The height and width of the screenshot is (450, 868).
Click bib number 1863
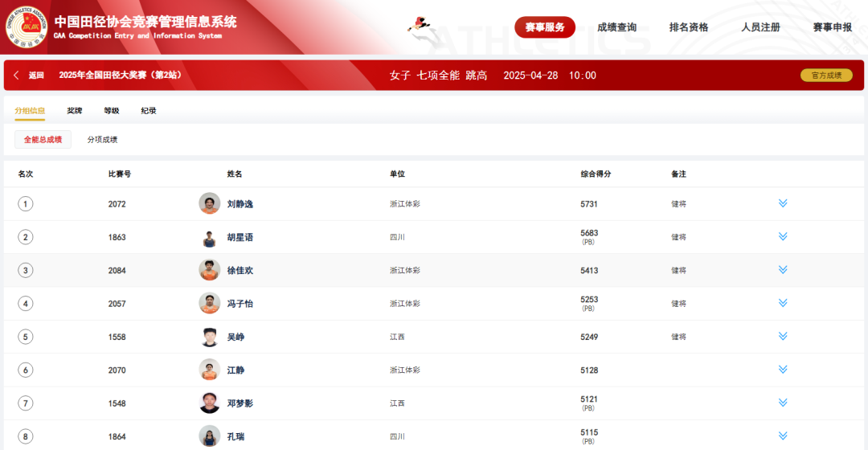tap(117, 237)
